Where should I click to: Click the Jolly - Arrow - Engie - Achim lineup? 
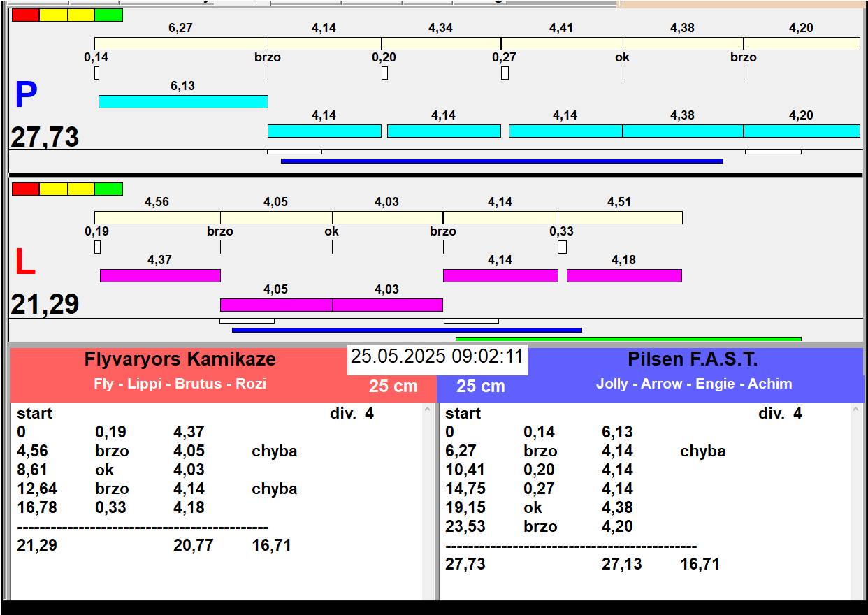click(x=694, y=384)
